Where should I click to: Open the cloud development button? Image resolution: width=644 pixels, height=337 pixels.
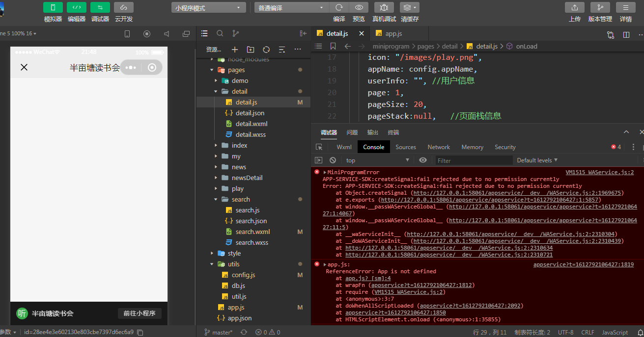click(x=124, y=7)
